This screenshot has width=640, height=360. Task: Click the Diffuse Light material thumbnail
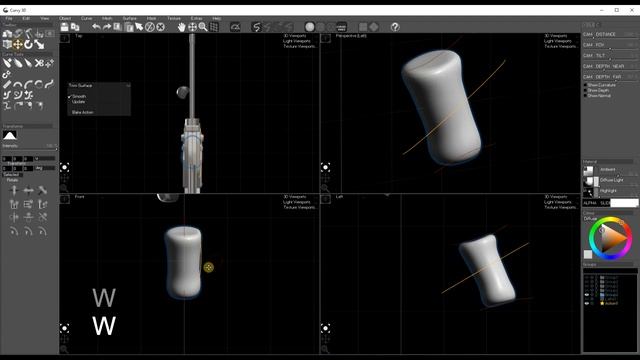coord(588,181)
